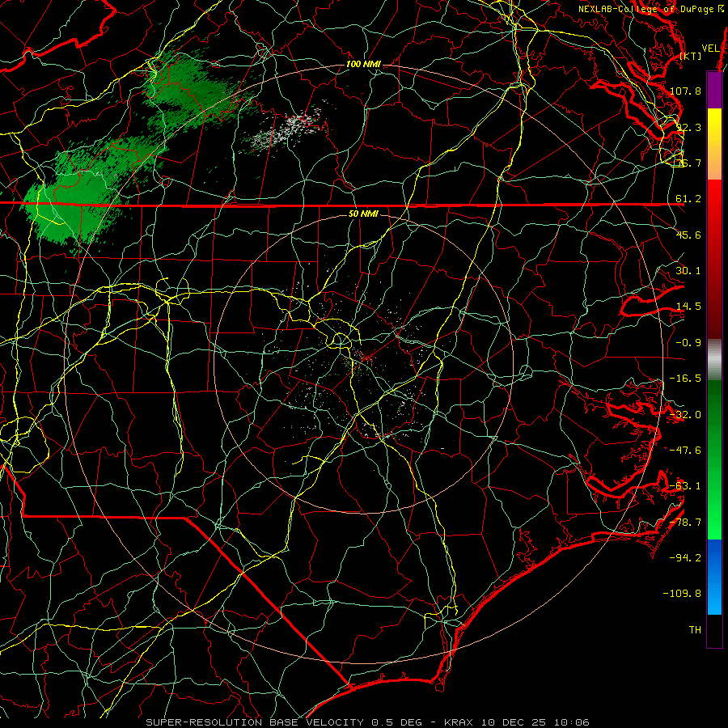Click the 100 NMI range ring label
The width and height of the screenshot is (728, 728).
tap(363, 64)
